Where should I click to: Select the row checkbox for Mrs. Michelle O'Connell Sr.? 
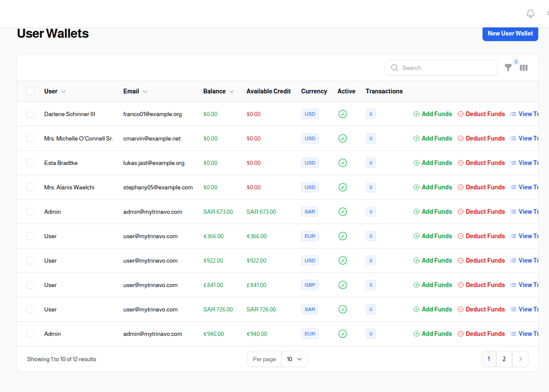click(30, 138)
